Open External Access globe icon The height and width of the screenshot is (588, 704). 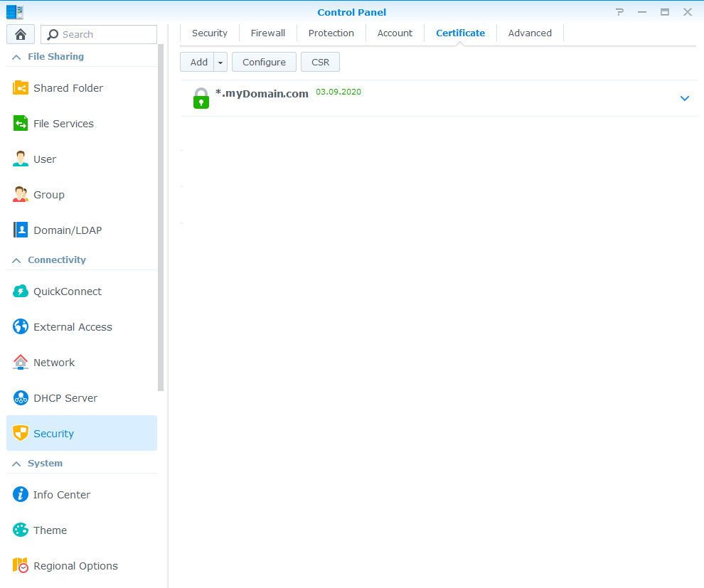tap(21, 327)
